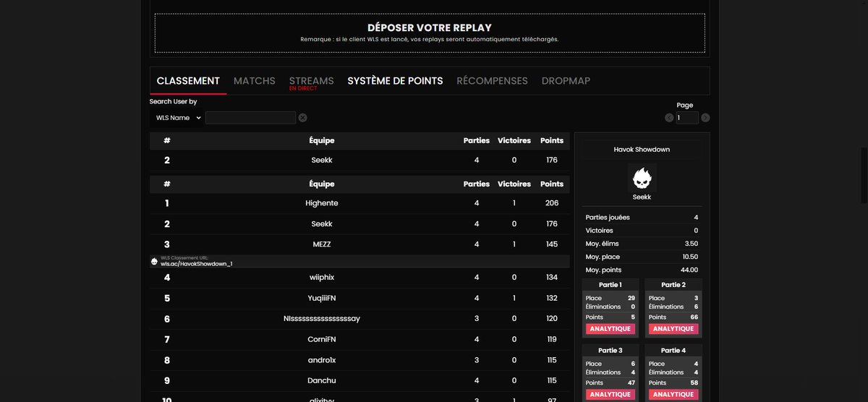Go to the next page arrow
Viewport: 868px width, 402px height.
pos(705,118)
